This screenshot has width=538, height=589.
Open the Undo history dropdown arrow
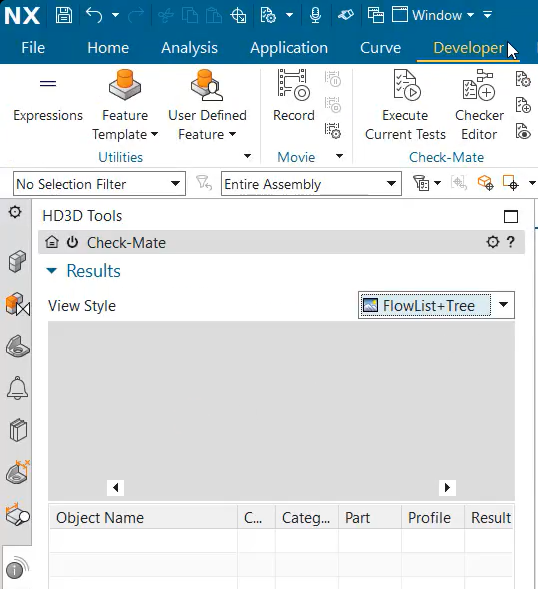pos(115,15)
